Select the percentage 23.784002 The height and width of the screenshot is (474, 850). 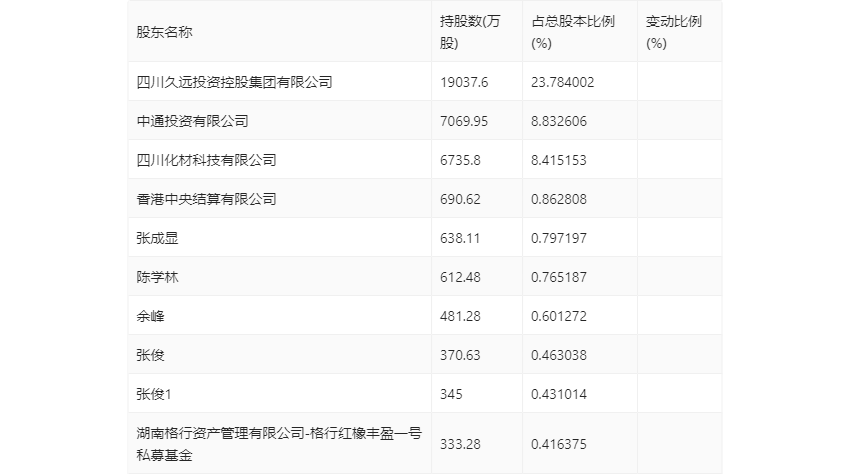tap(563, 82)
